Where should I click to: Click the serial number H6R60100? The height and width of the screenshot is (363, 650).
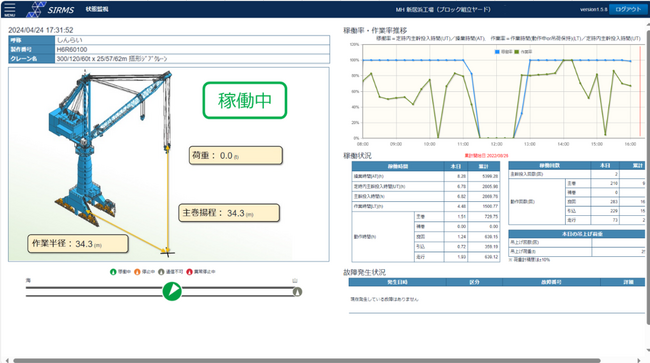tap(72, 49)
